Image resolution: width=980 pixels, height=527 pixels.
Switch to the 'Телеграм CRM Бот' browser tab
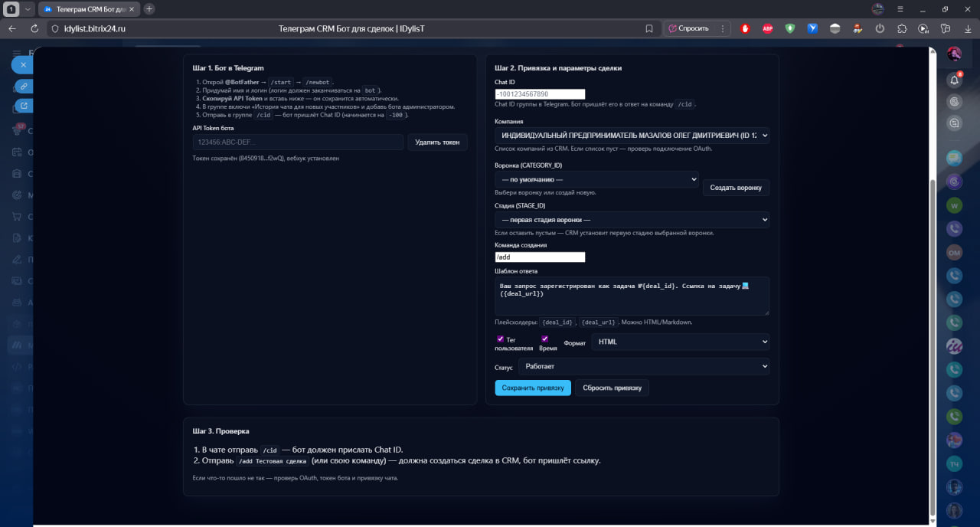88,9
